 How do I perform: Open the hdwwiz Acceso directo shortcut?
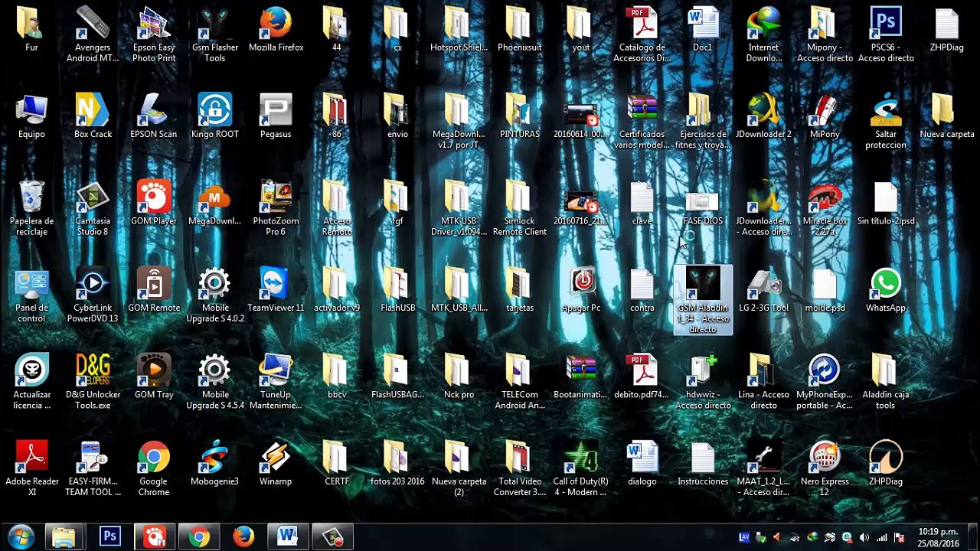click(703, 382)
